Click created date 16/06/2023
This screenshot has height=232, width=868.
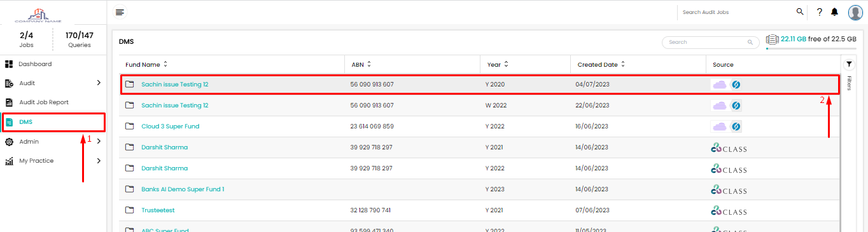tap(592, 126)
